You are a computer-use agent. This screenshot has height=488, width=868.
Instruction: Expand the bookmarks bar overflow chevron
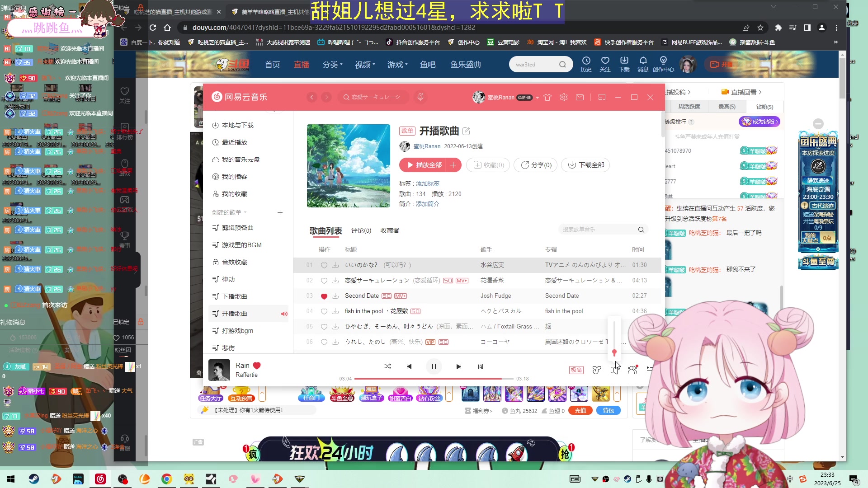pos(836,42)
